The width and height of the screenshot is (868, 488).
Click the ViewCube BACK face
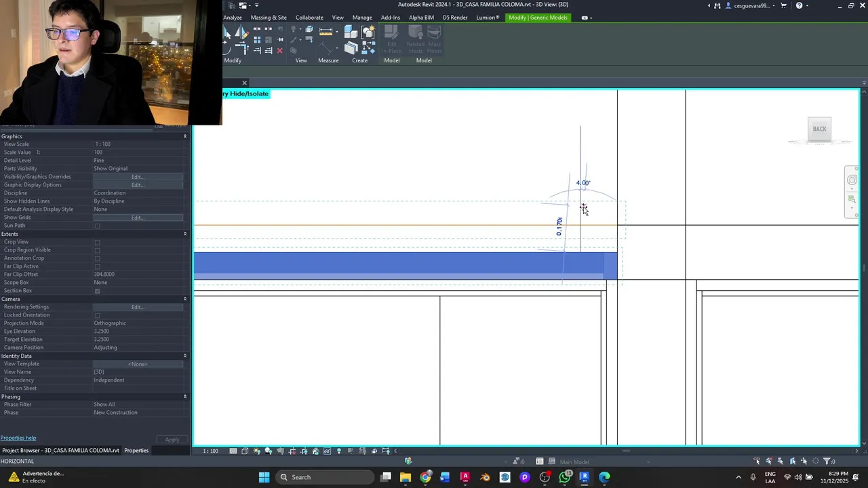coord(819,129)
